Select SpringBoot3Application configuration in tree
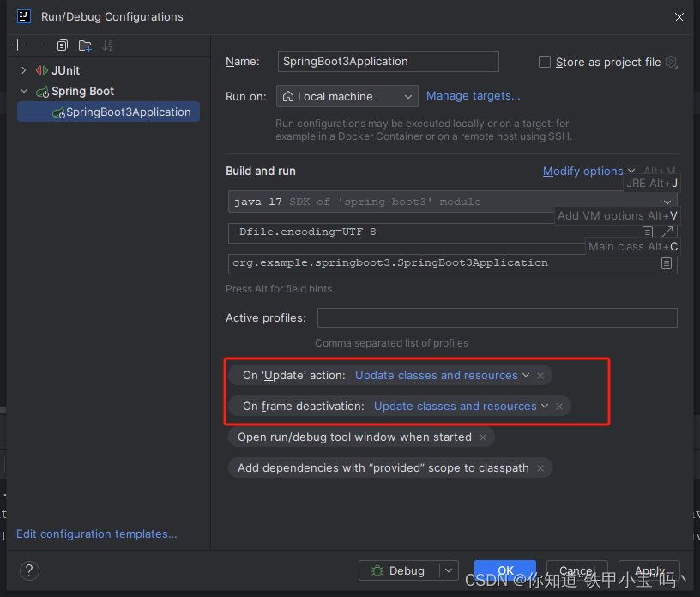The width and height of the screenshot is (700, 597). coord(108,112)
